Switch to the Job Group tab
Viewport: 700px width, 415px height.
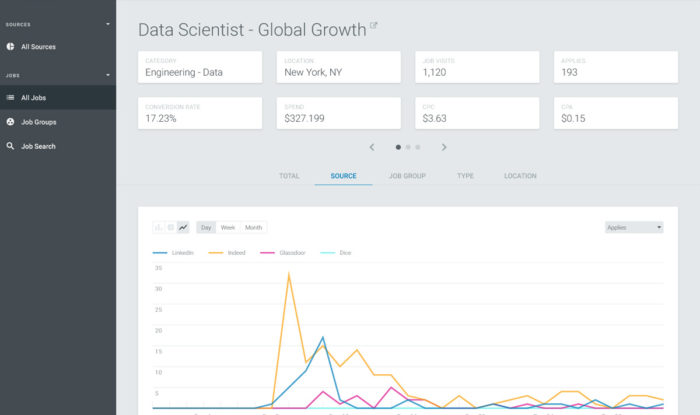click(408, 176)
